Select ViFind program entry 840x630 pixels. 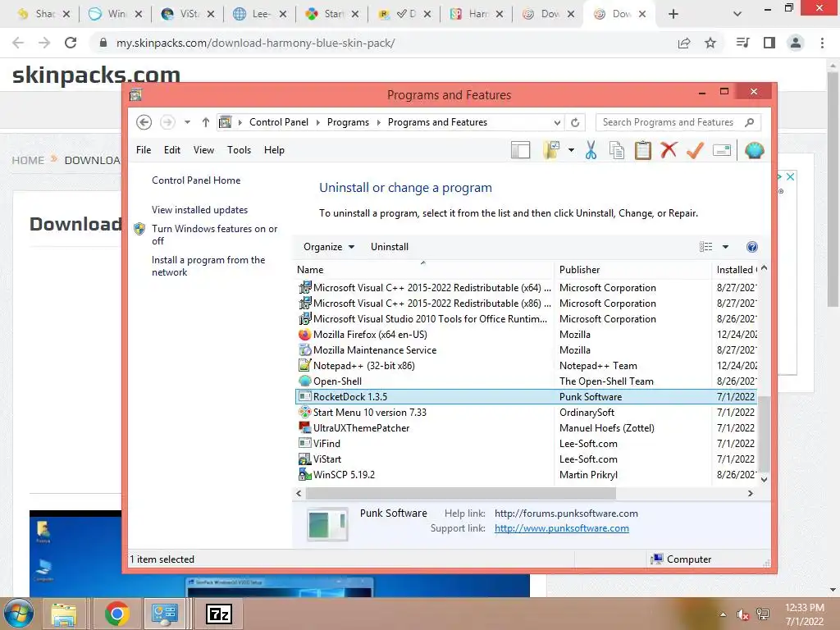click(525, 444)
